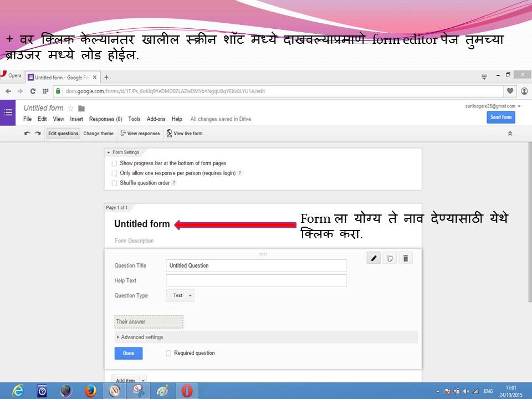
Task: Open account dropdown next to email
Action: click(x=519, y=106)
